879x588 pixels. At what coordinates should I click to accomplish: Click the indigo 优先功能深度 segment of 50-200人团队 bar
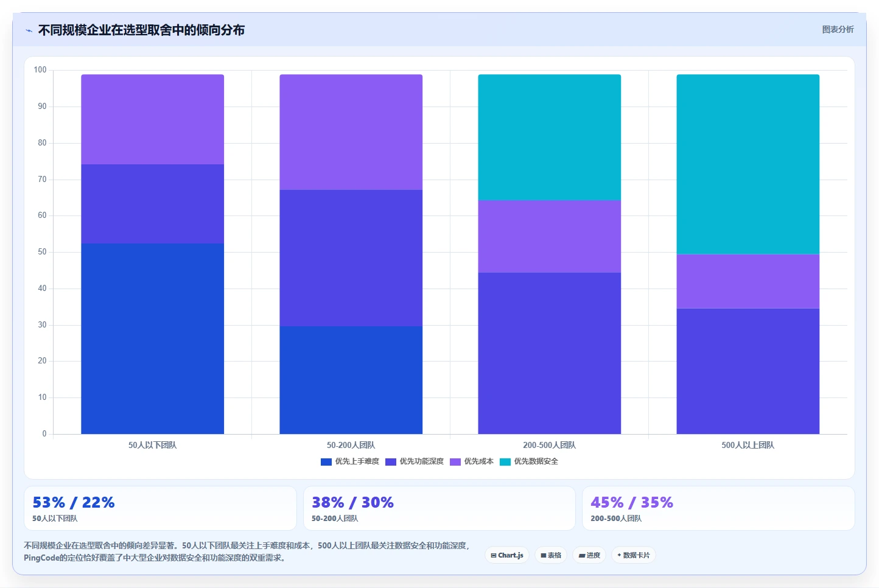(351, 258)
